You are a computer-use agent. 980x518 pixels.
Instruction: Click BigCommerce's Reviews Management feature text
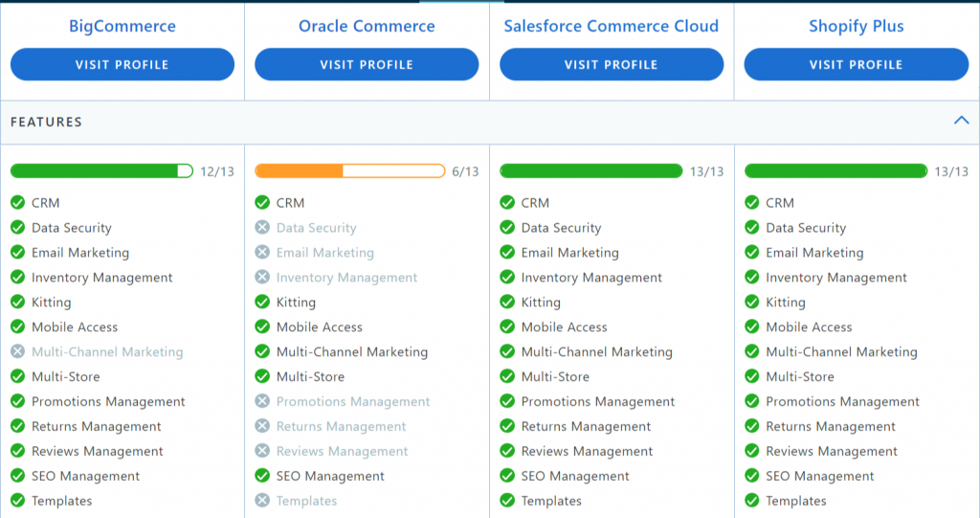pos(98,452)
